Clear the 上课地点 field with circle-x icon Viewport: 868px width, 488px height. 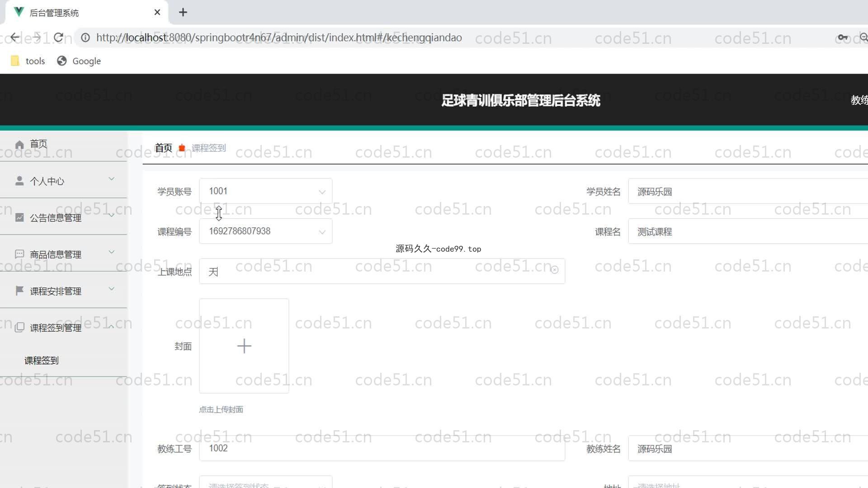(555, 270)
